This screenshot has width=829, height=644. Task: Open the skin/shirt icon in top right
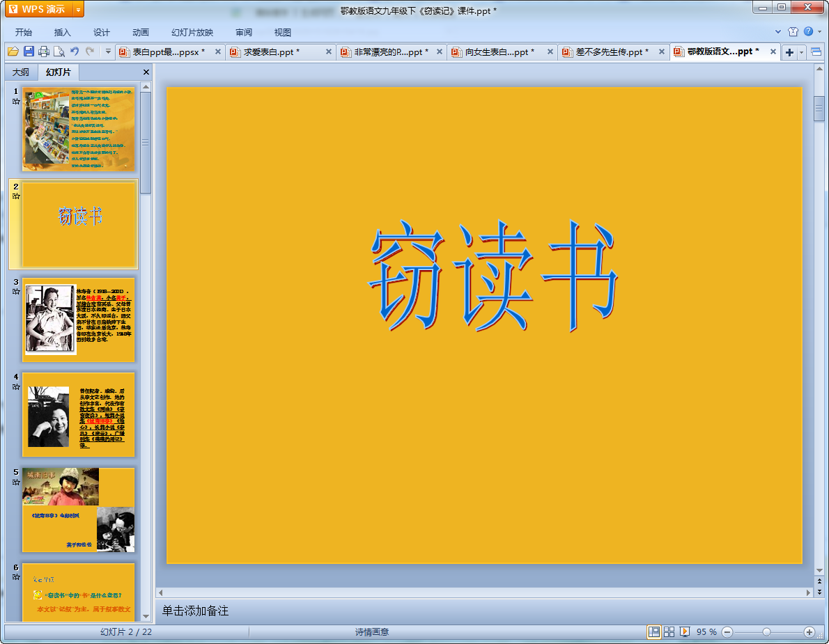793,32
